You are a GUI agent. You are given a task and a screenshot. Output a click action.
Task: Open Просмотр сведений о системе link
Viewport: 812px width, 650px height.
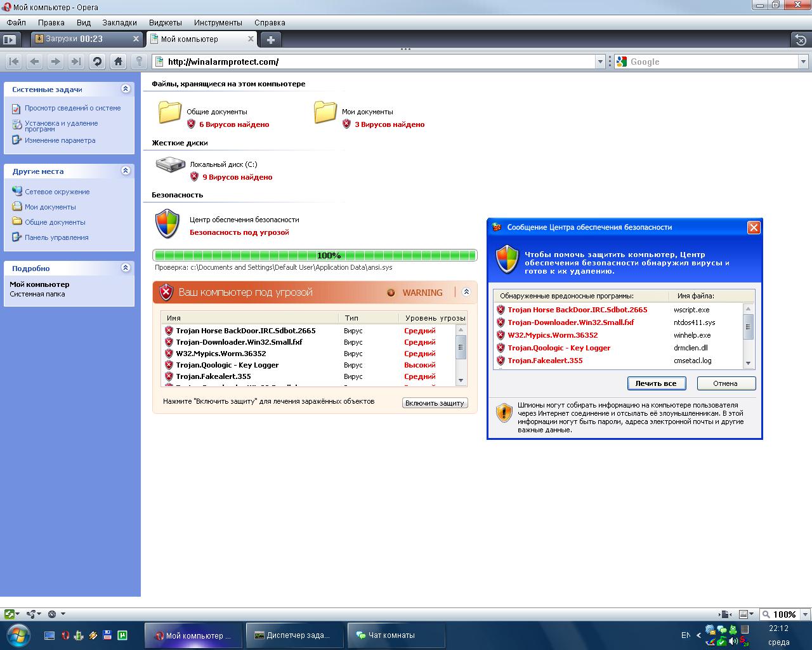coord(72,108)
